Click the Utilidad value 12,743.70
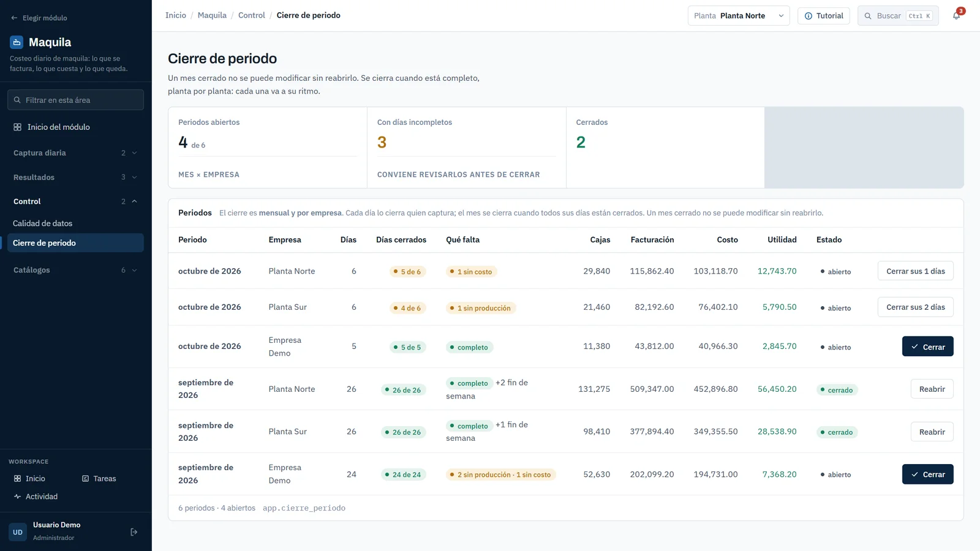This screenshot has width=980, height=551. (777, 271)
